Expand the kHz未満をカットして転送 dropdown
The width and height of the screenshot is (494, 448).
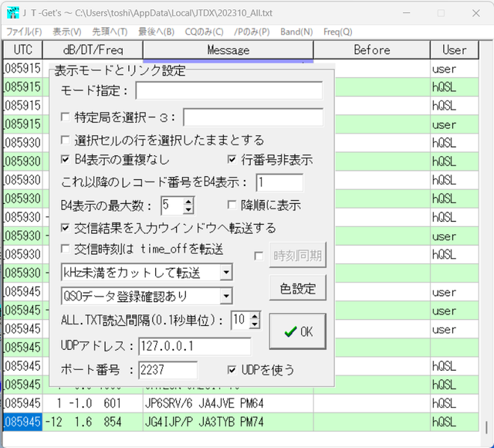(226, 272)
